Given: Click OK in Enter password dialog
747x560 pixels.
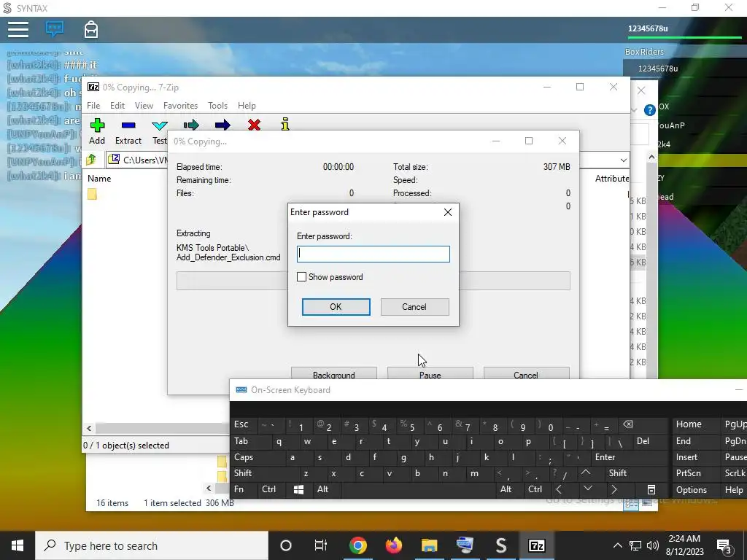Looking at the screenshot, I should [336, 307].
